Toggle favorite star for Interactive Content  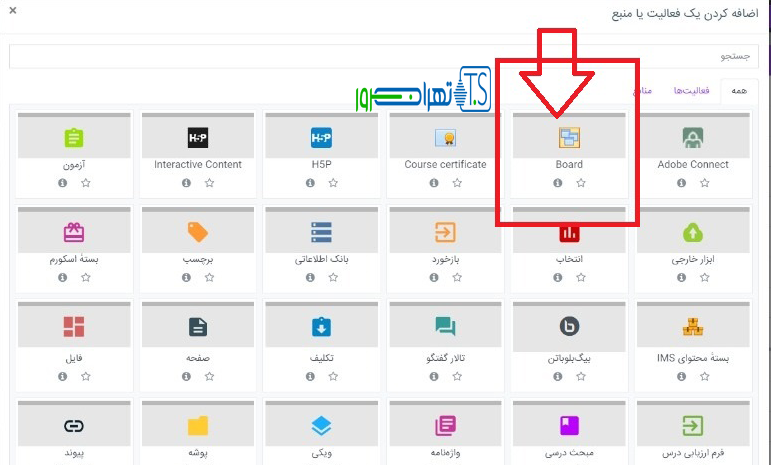click(x=210, y=183)
